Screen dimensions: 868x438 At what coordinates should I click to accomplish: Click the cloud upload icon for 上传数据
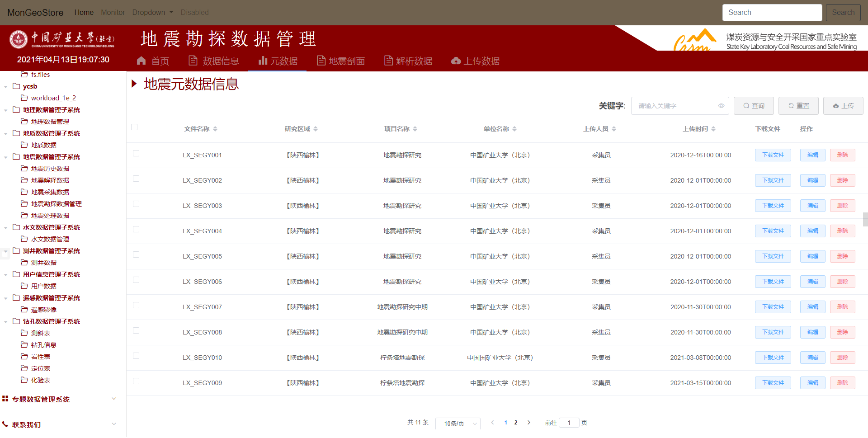(x=456, y=61)
